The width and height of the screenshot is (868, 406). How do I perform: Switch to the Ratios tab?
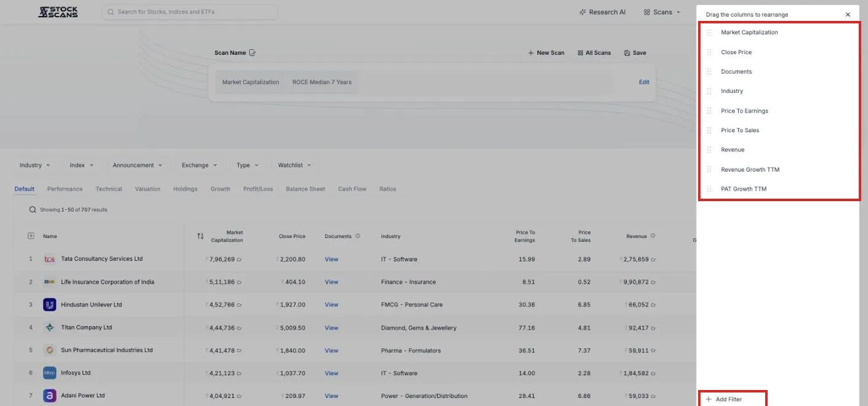388,189
